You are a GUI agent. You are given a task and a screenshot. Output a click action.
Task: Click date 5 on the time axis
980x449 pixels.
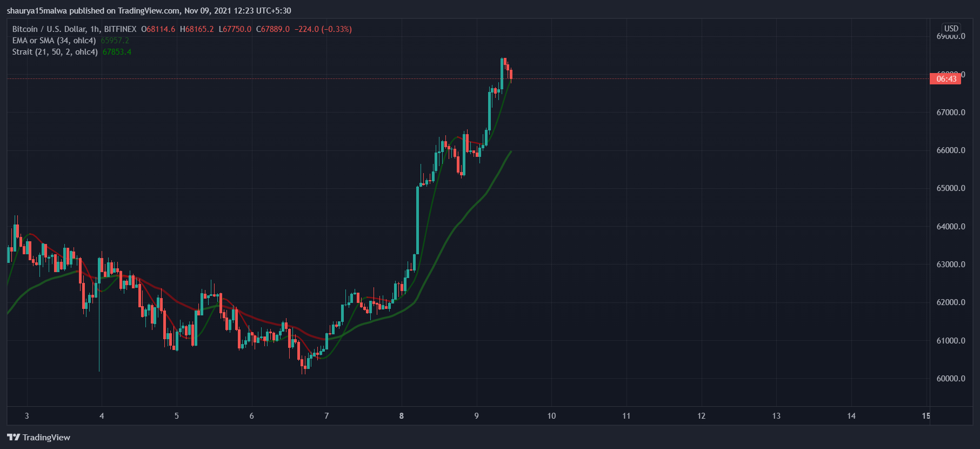[177, 416]
